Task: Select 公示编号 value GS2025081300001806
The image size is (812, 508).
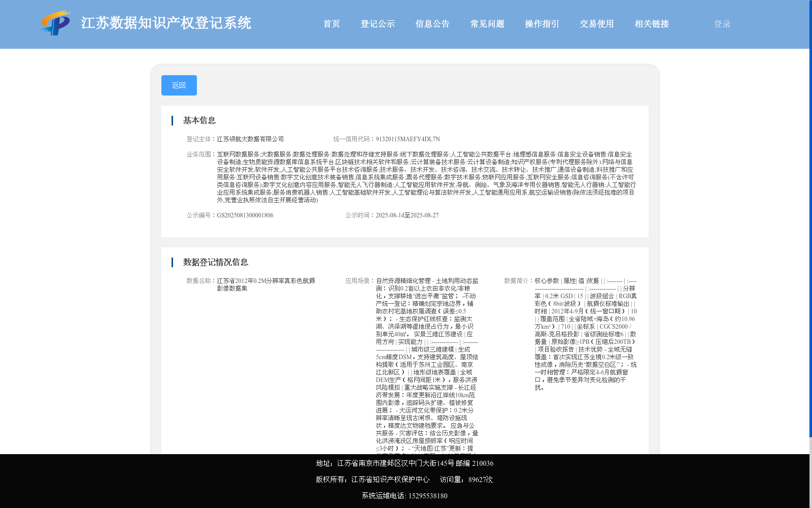Action: point(245,215)
